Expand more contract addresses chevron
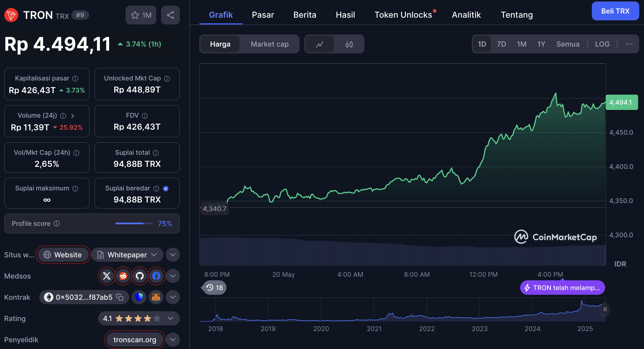 [x=173, y=297]
